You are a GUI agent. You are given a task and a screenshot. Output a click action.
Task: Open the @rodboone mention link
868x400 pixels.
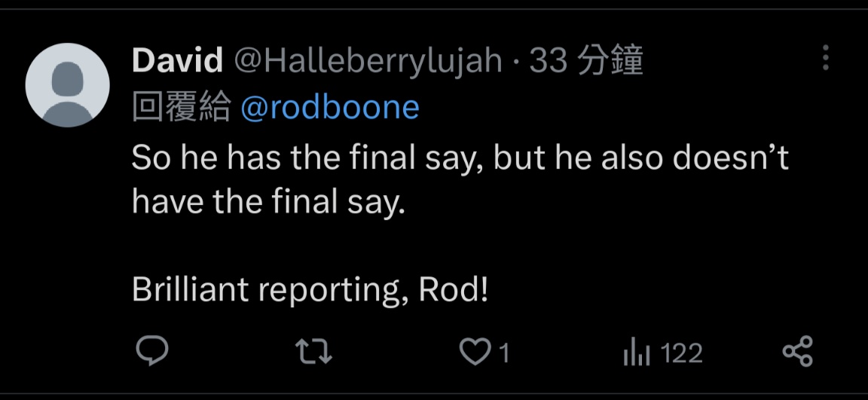329,108
